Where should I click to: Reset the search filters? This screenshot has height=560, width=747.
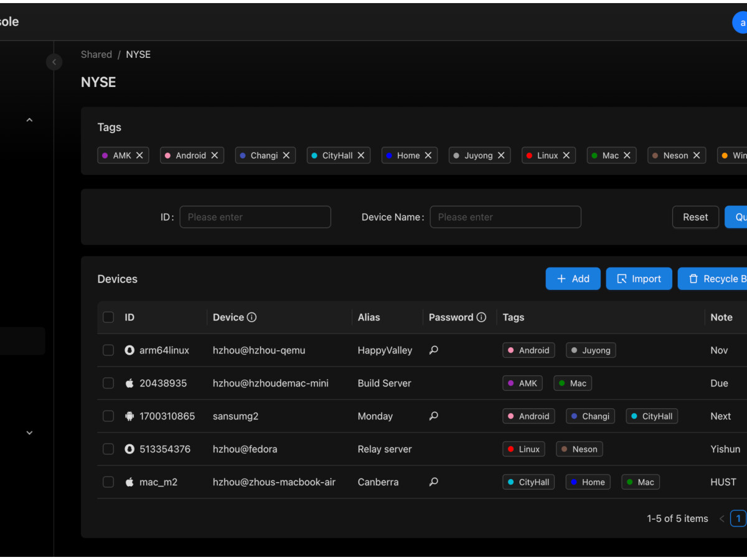click(x=695, y=217)
